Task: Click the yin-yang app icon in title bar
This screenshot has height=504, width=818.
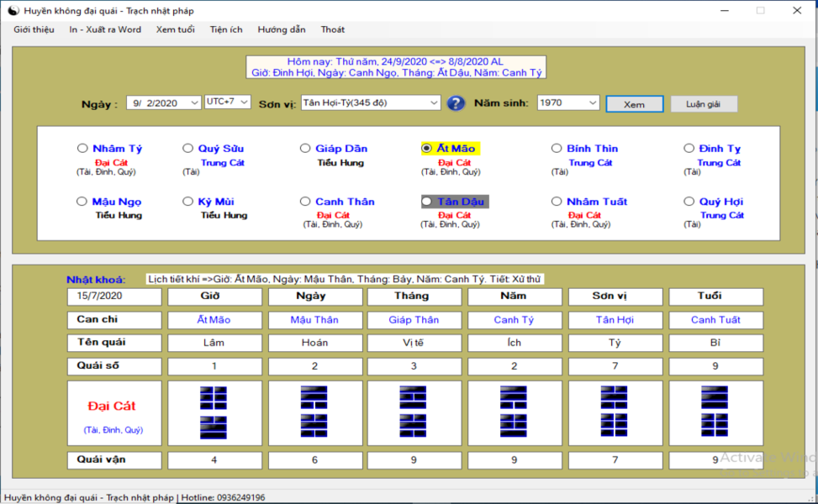Action: click(x=13, y=10)
